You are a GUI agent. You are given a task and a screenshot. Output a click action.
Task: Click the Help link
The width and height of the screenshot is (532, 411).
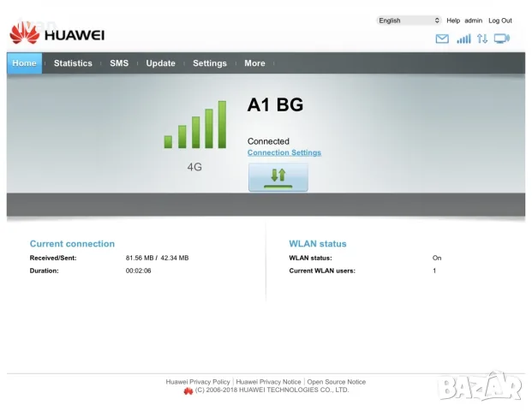(453, 21)
